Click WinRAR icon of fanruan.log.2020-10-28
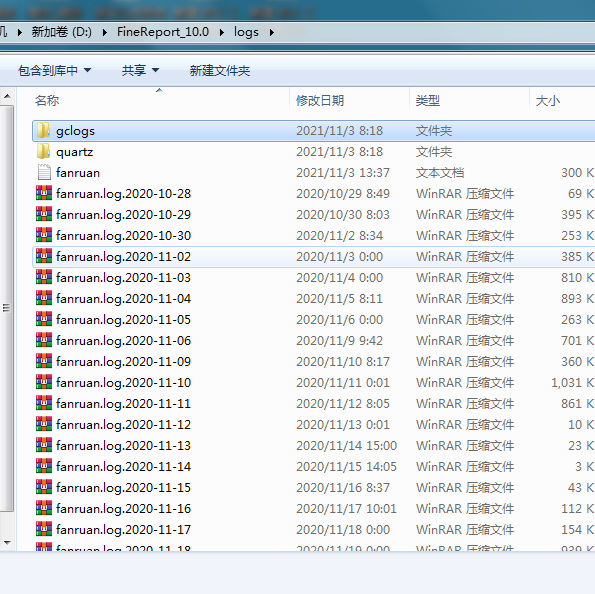This screenshot has width=595, height=594. coord(44,193)
